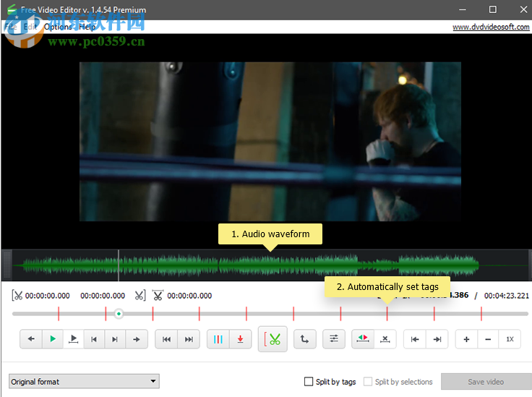This screenshot has height=397, width=532.
Task: Click the total duration 00:04:23.221 text
Action: tap(506, 296)
